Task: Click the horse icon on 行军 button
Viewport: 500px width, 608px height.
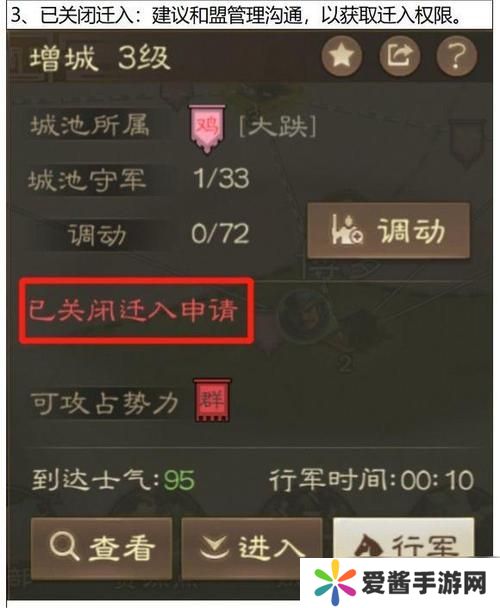Action: (x=369, y=546)
